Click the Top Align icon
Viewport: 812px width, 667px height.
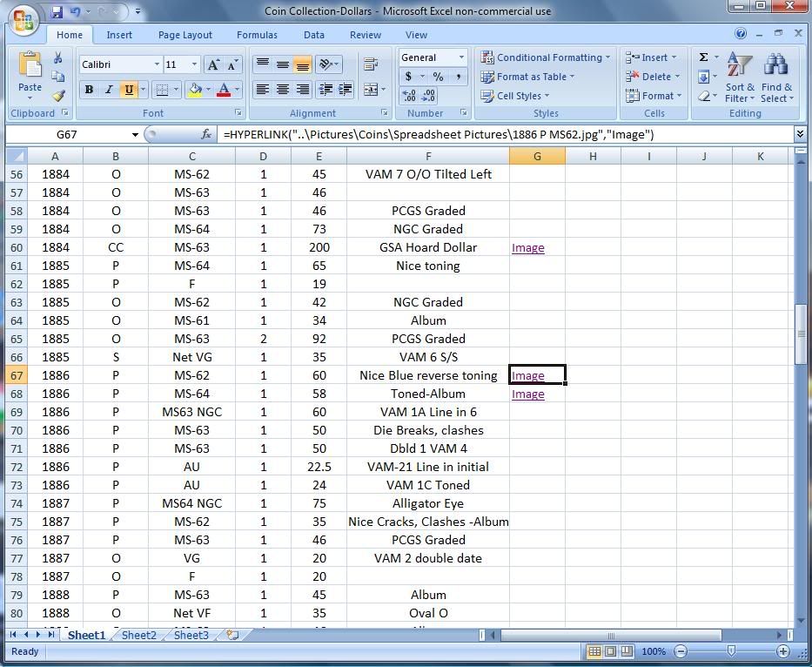pos(263,64)
